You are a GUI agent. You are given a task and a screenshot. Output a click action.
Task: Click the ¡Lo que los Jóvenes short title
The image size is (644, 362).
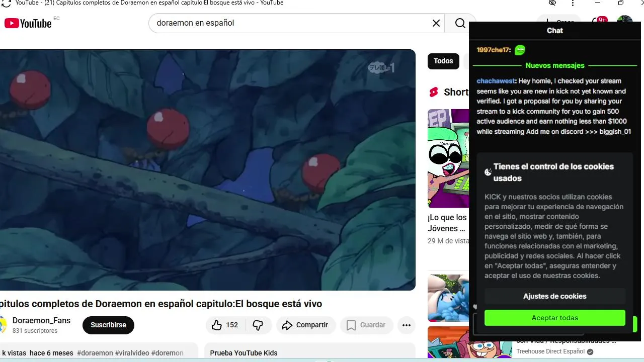point(447,223)
